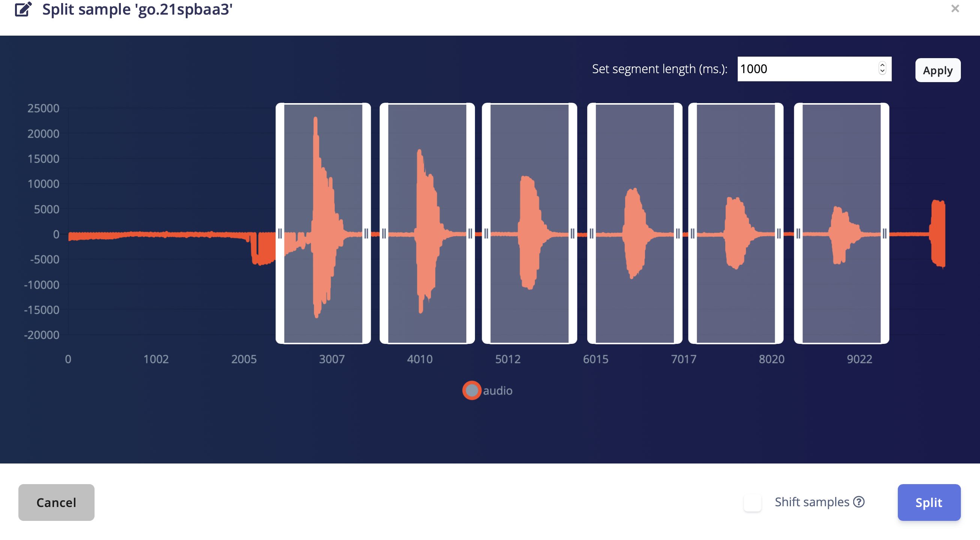Toggle the audio series legend marker
This screenshot has width=980, height=540.
tap(472, 390)
